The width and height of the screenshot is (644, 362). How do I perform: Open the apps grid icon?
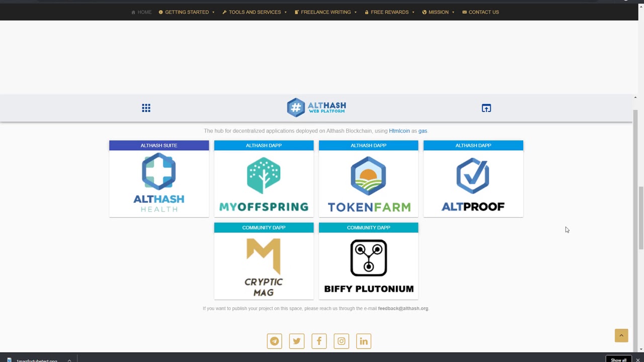[x=146, y=108]
